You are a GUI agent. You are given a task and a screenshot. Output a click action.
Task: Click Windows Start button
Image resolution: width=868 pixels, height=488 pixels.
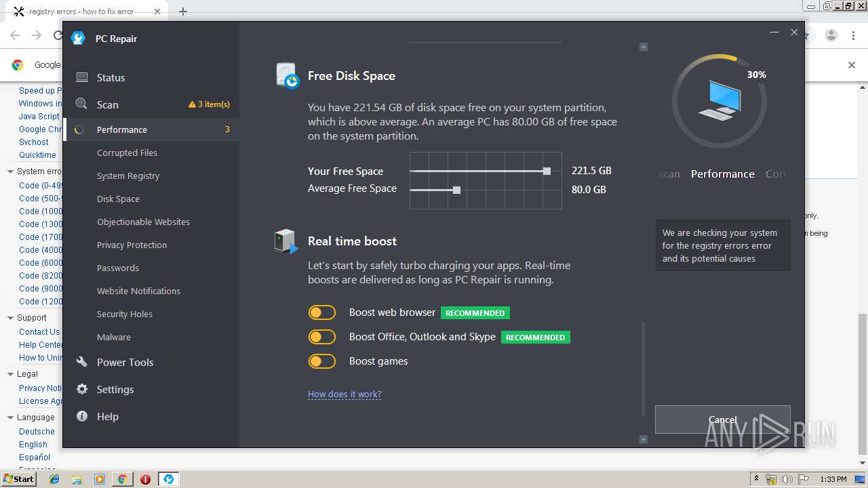(x=18, y=479)
